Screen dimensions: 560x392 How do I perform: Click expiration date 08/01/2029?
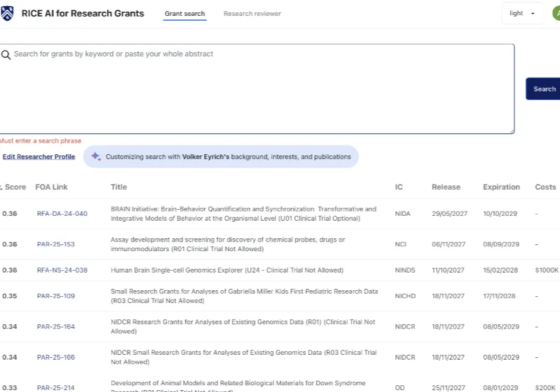(x=500, y=388)
